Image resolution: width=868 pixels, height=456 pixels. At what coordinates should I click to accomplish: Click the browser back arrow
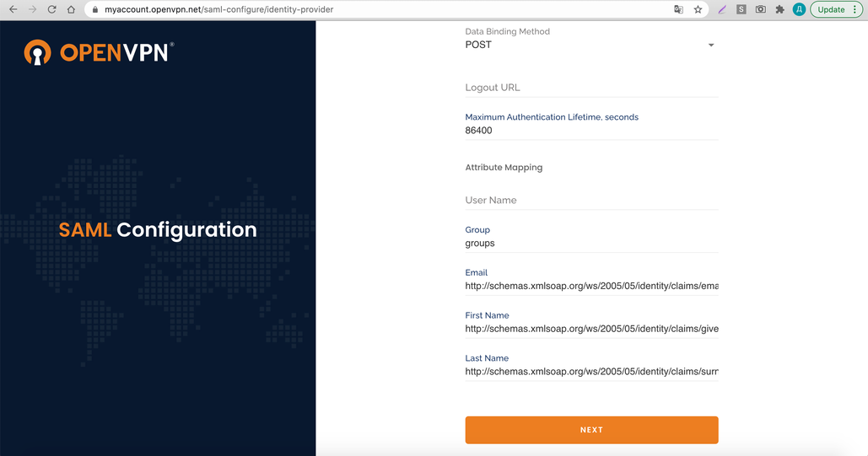[13, 9]
